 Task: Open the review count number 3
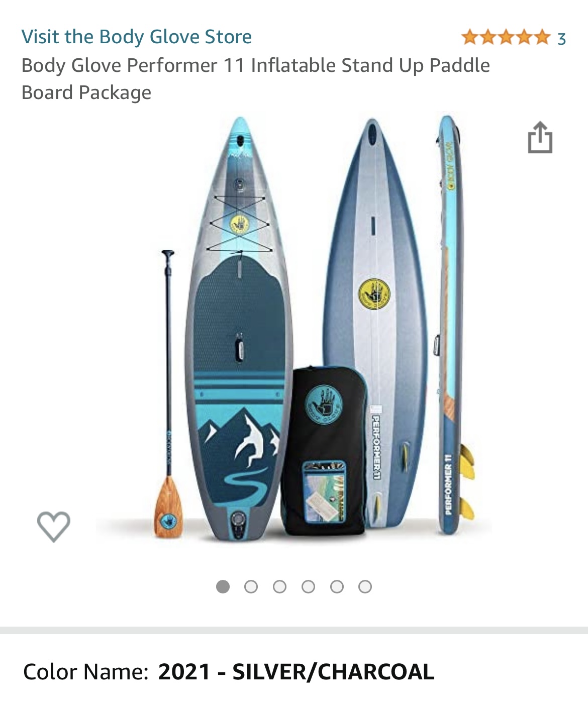(x=562, y=38)
